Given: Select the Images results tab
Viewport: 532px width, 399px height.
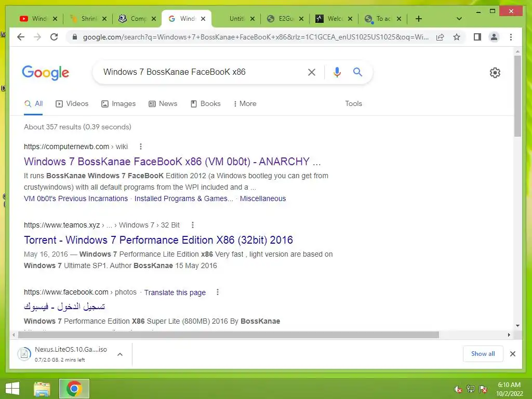Looking at the screenshot, I should click(118, 103).
